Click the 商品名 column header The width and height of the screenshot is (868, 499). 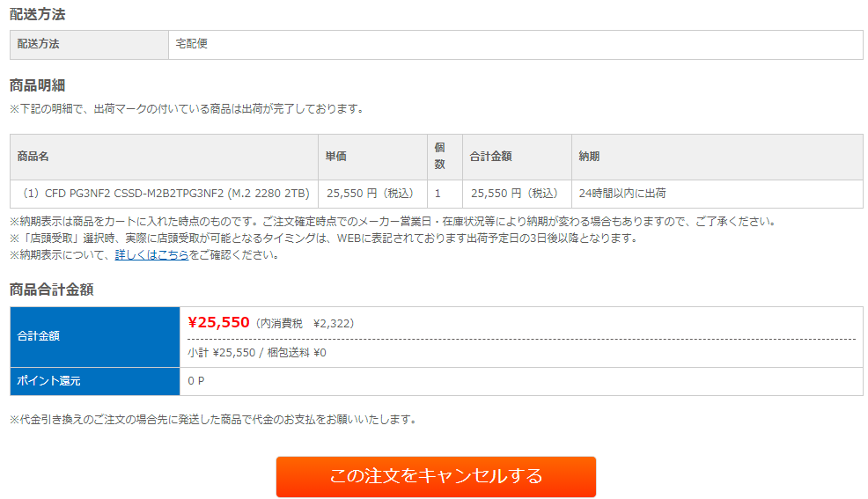pyautogui.click(x=33, y=157)
